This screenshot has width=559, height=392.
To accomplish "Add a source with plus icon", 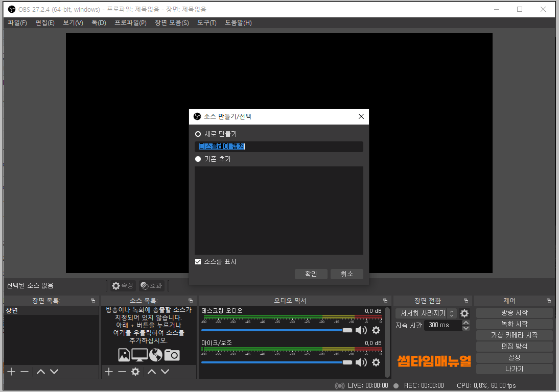I will pyautogui.click(x=109, y=372).
